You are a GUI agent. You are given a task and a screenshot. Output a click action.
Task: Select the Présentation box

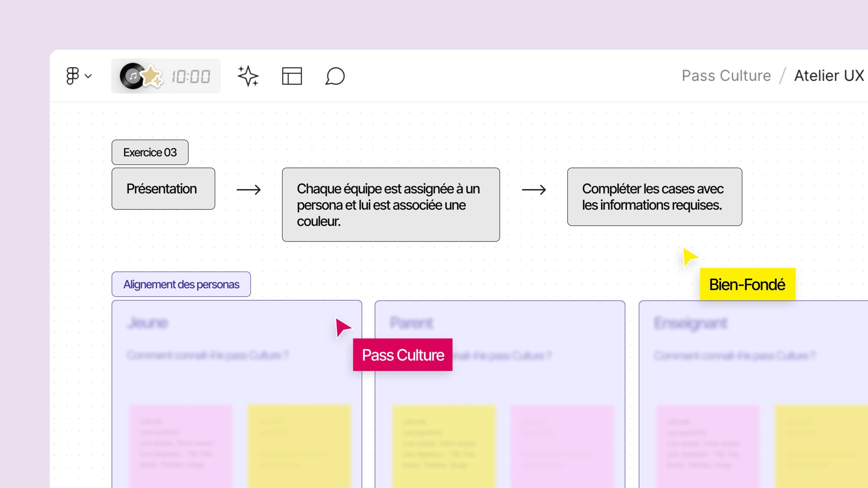coord(163,189)
